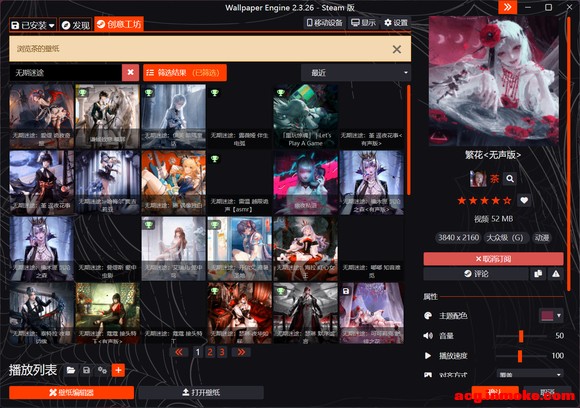Expand the 主题配色 color dropdown arrow
580x408 pixels.
[559, 316]
